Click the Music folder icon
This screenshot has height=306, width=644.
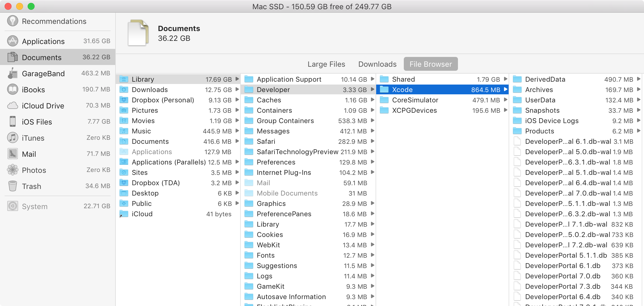pyautogui.click(x=124, y=131)
